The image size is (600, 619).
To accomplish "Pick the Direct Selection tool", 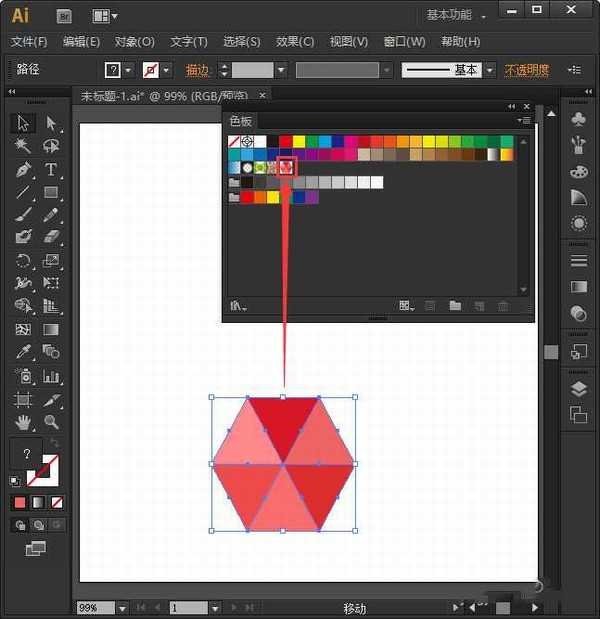I will click(51, 123).
